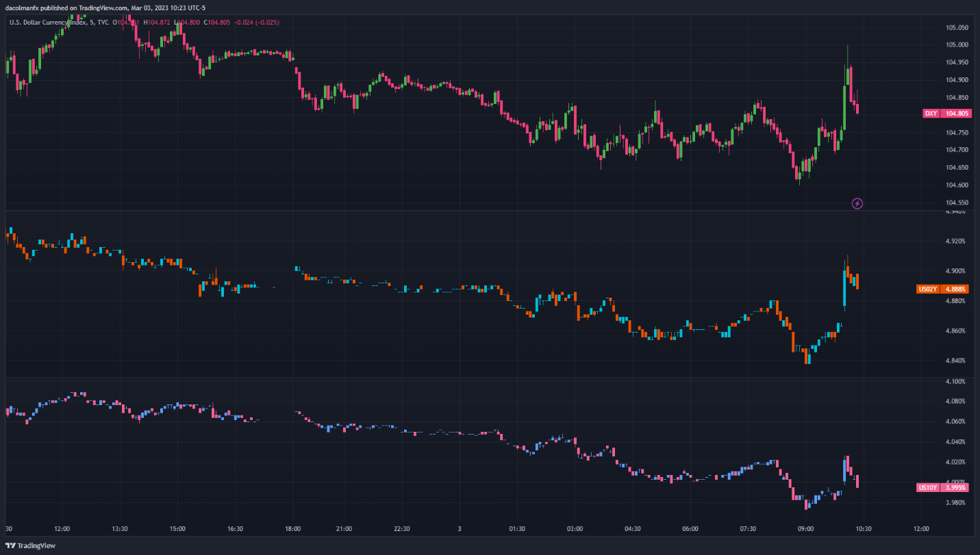The width and height of the screenshot is (980, 555).
Task: Select the DXY symbol label
Action: 931,114
